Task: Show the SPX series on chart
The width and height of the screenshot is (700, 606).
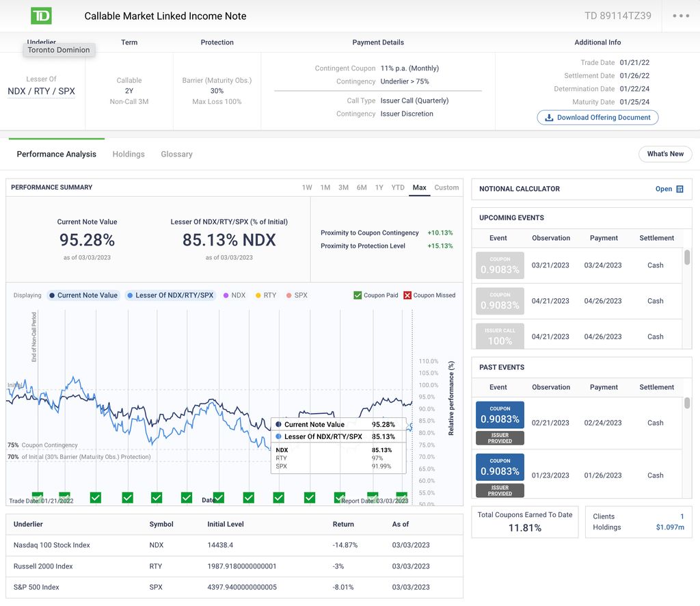Action: coord(297,295)
